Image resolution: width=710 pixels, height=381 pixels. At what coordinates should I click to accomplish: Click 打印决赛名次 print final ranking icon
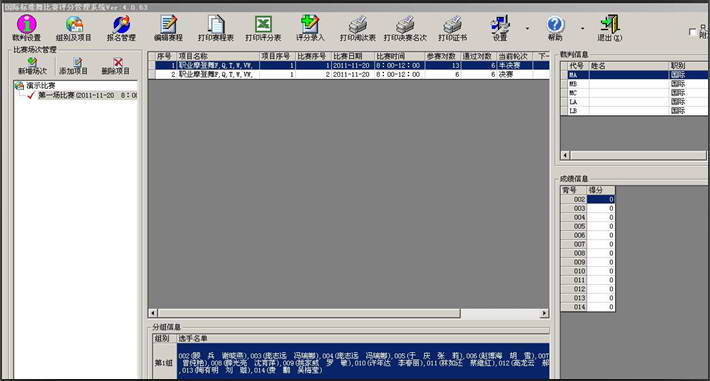pyautogui.click(x=405, y=29)
